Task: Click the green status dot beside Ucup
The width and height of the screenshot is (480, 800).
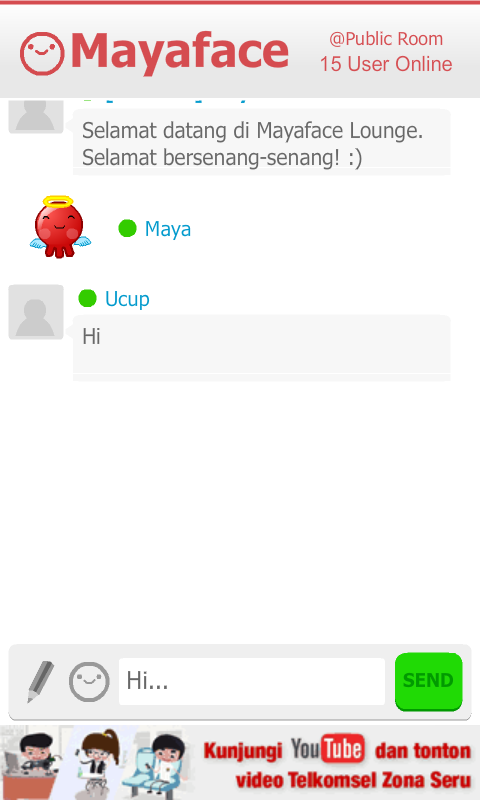Action: (87, 298)
